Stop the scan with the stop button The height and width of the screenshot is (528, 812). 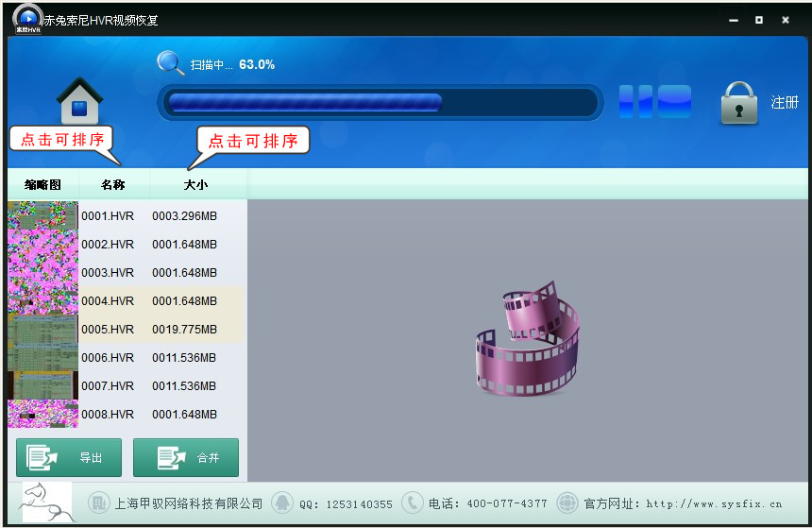(674, 102)
